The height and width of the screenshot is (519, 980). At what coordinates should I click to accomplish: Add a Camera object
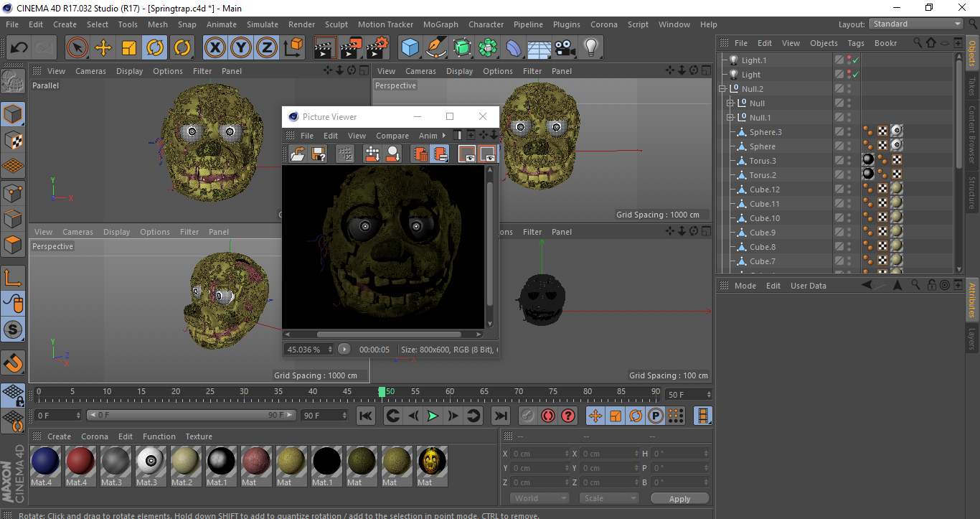click(565, 48)
